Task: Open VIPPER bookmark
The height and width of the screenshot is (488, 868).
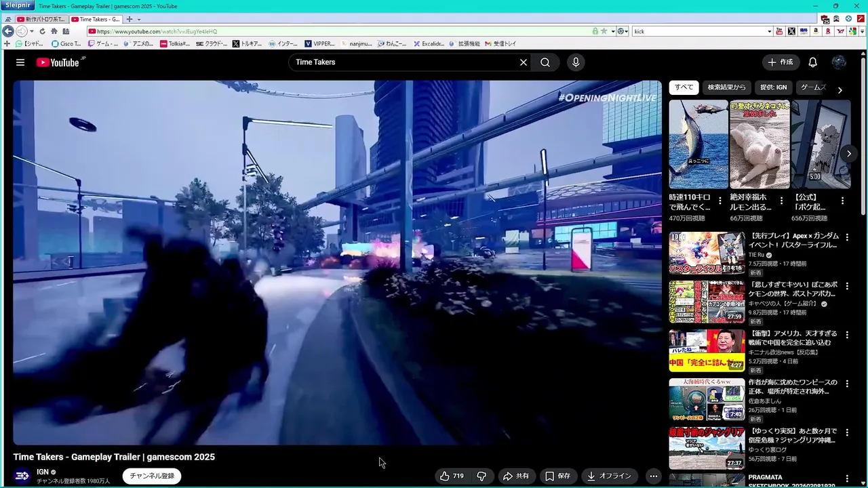Action: [x=319, y=43]
